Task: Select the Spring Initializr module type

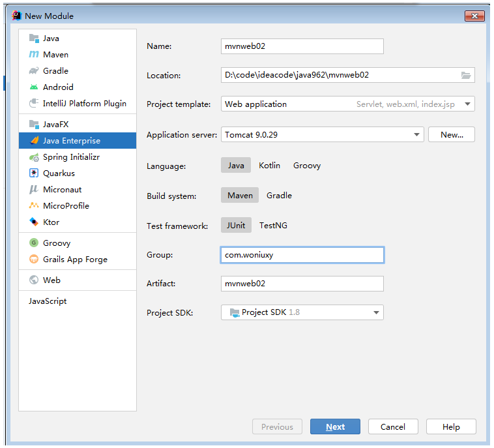Action: [x=78, y=157]
